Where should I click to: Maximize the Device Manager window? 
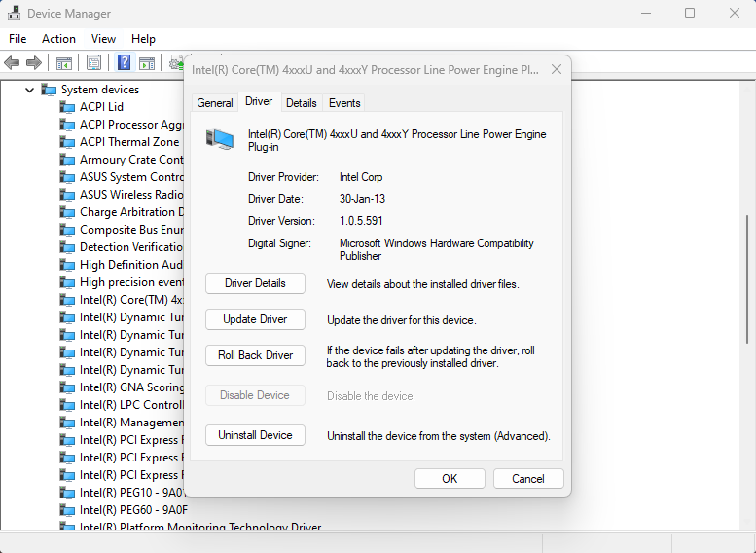coord(690,13)
